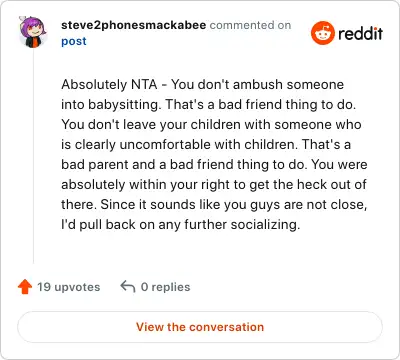
Task: Open steve2phonesmackabee's profile link
Action: pos(133,25)
